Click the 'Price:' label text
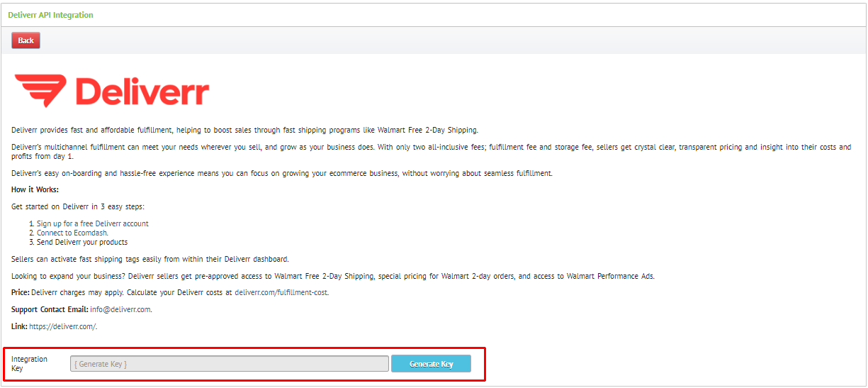Viewport: 868px width, 388px height. click(x=21, y=292)
